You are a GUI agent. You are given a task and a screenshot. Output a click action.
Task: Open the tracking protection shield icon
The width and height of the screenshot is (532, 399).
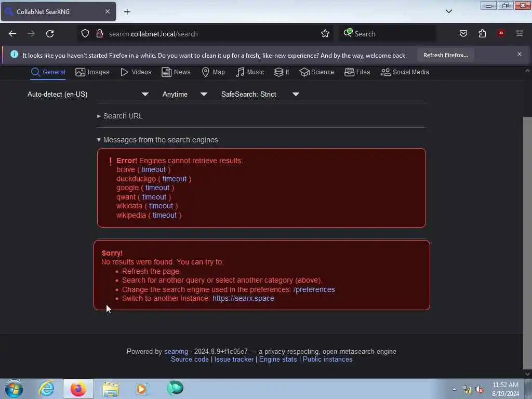point(85,34)
